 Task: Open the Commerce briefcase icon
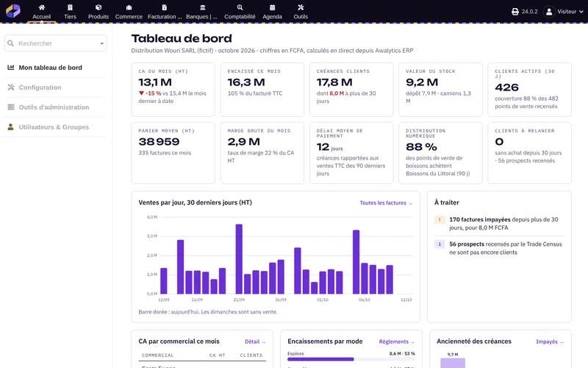(129, 7)
